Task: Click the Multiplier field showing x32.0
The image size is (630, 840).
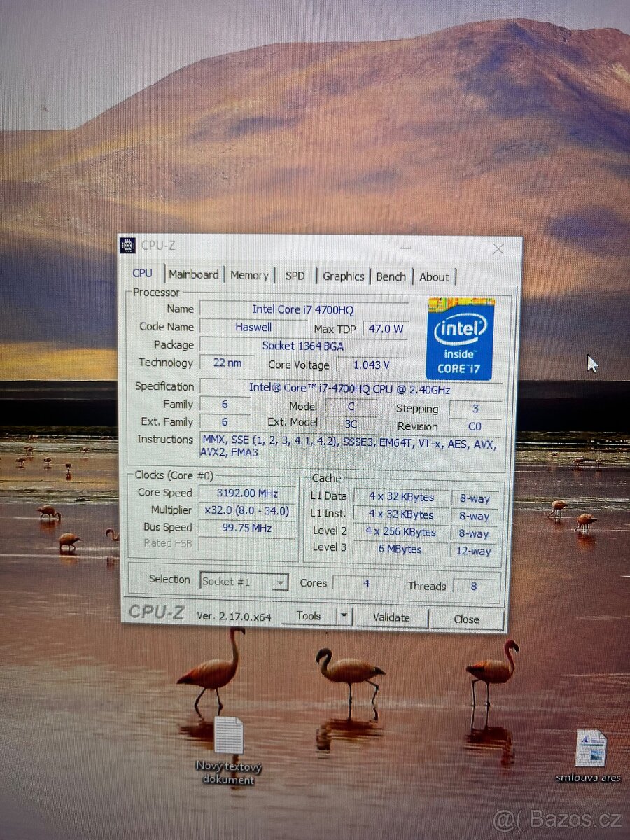Action: [x=247, y=510]
